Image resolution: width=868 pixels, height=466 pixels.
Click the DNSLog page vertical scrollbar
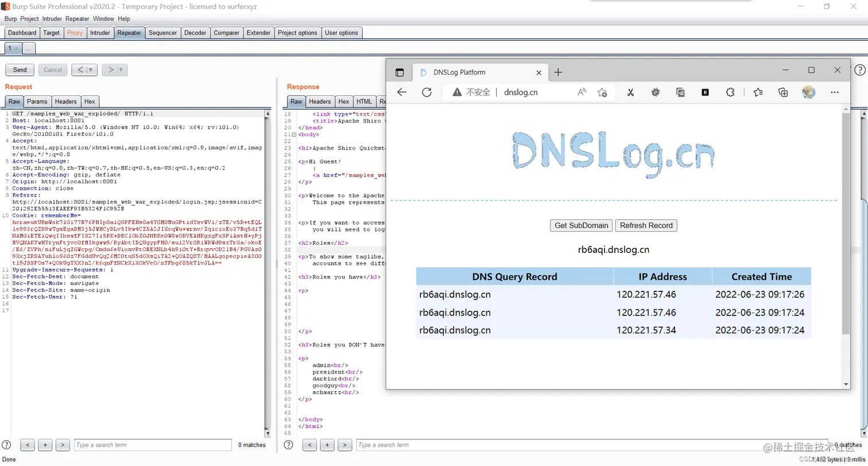(x=846, y=223)
